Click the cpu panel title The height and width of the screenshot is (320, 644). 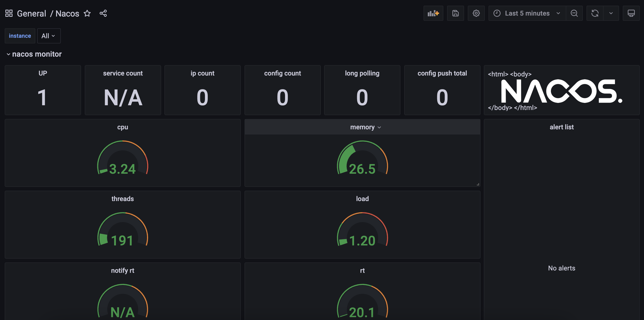click(122, 127)
